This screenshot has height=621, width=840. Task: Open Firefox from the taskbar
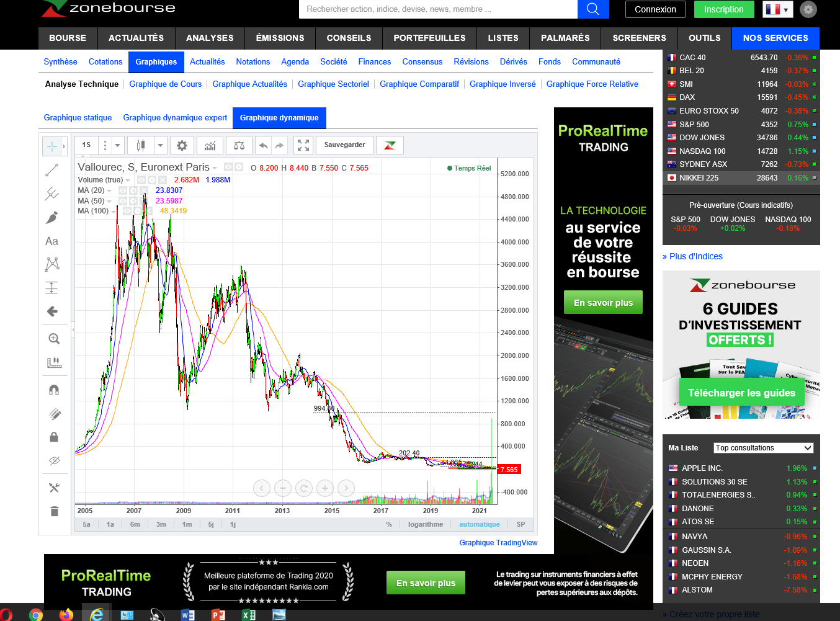pos(66,614)
